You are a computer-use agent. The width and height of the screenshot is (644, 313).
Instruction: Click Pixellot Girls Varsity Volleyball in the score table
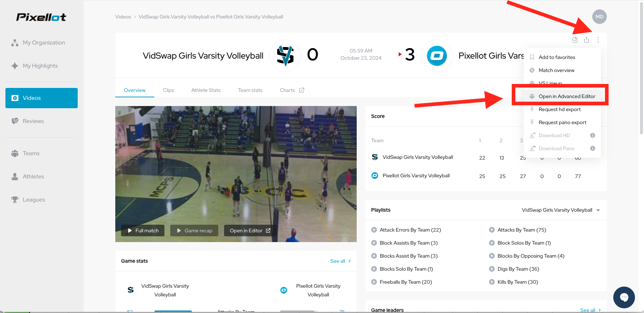(416, 175)
